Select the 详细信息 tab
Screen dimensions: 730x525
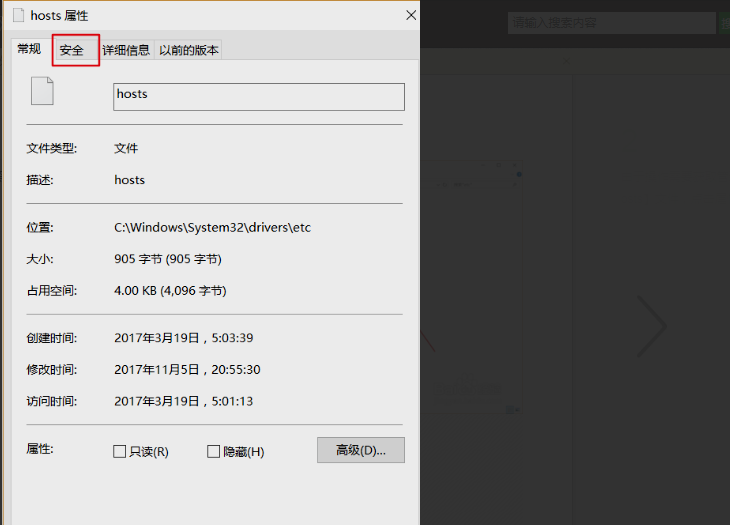[126, 50]
